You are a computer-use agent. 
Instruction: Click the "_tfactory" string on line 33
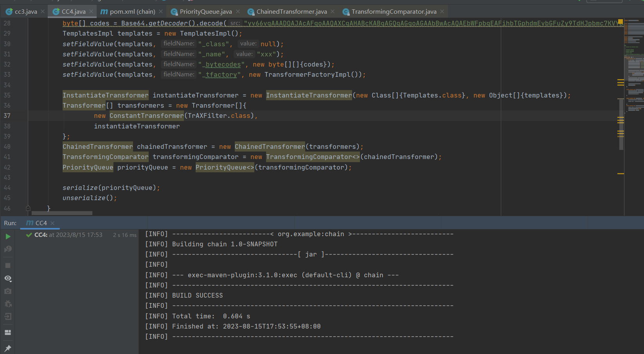(x=219, y=74)
